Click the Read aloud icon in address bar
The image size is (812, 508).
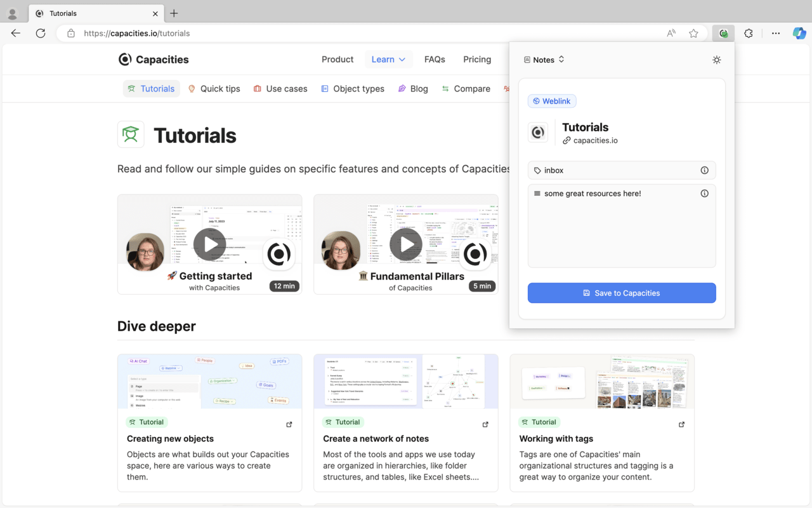671,34
